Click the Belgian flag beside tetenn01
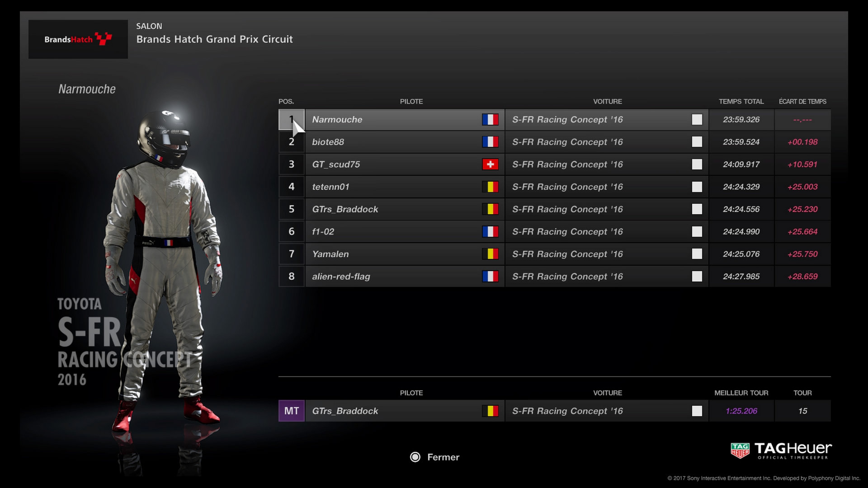Screen dimensions: 868x488 tap(490, 187)
